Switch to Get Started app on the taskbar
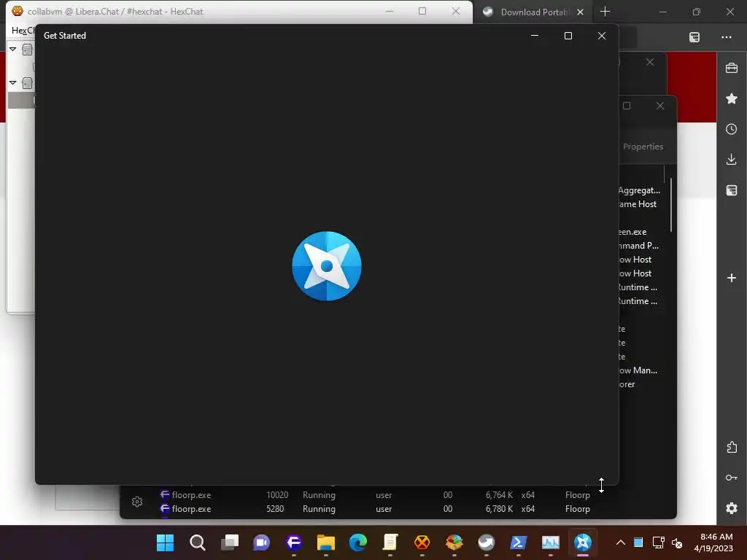 tap(583, 542)
